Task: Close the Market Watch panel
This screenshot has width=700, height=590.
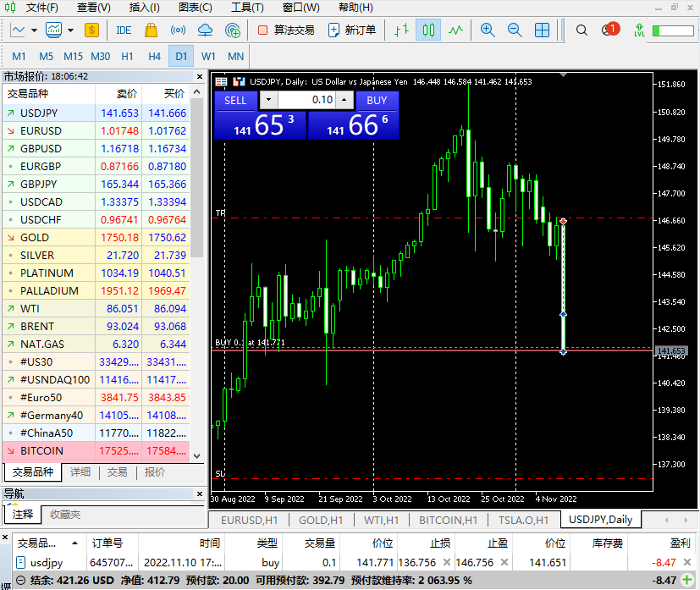Action: (200, 77)
